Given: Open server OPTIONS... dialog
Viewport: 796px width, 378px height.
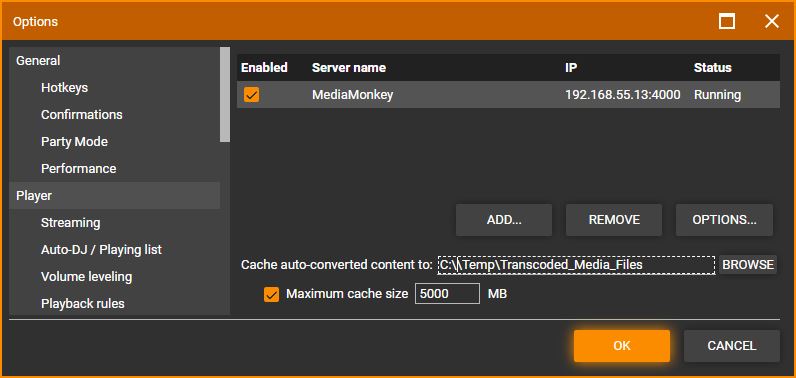Looking at the screenshot, I should tap(724, 220).
